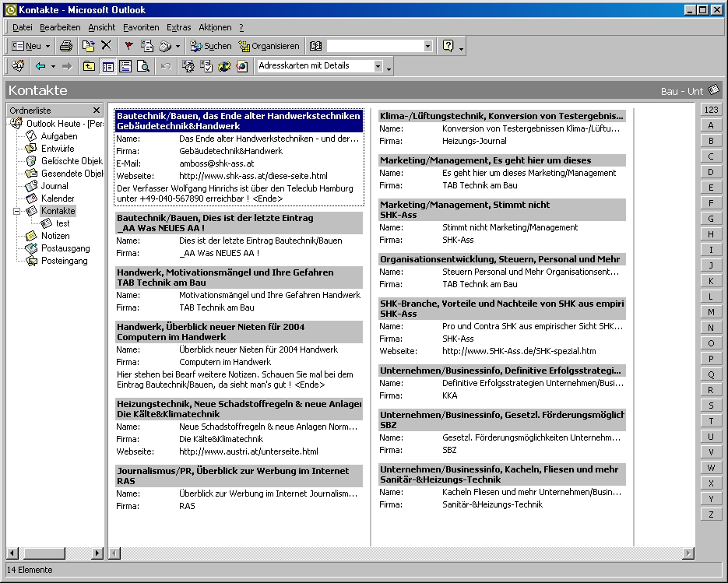Click the Delete (X) toolbar icon
728x583 pixels.
pos(106,46)
